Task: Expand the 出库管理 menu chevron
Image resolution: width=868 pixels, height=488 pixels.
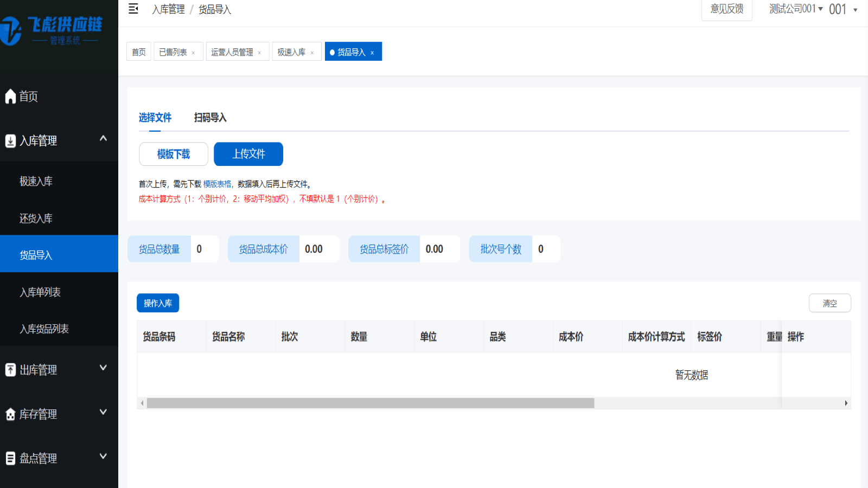Action: (x=103, y=368)
